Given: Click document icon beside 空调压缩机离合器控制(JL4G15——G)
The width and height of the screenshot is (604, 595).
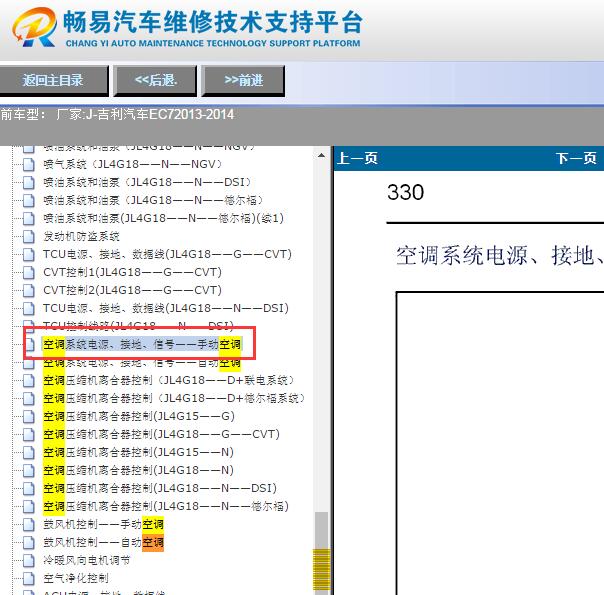Looking at the screenshot, I should click(x=29, y=416).
